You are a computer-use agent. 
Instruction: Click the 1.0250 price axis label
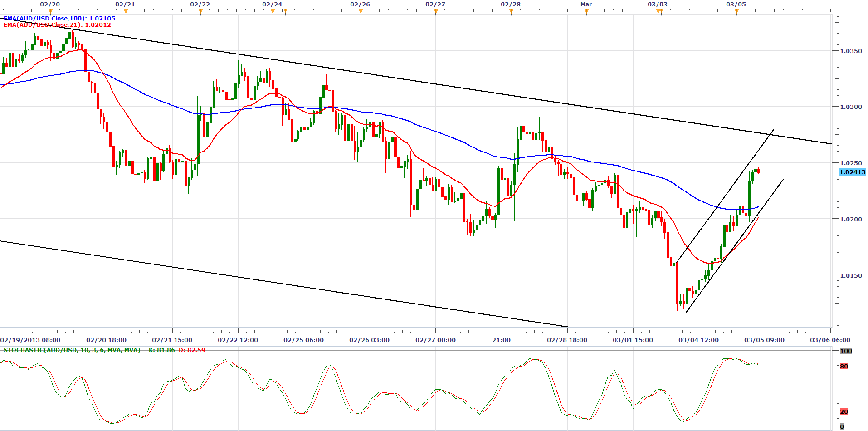(x=851, y=163)
